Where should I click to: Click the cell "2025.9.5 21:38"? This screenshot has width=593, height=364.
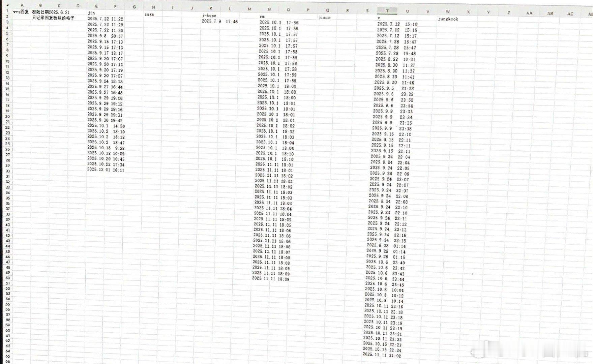(394, 88)
